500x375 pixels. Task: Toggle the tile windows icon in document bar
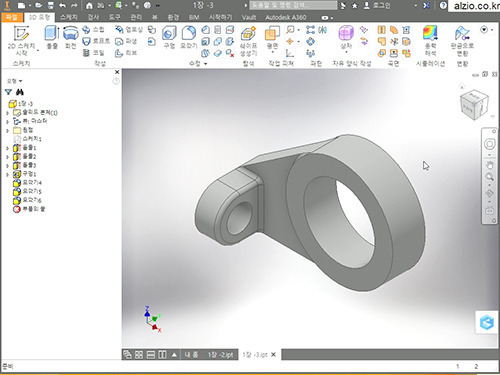[x=139, y=355]
